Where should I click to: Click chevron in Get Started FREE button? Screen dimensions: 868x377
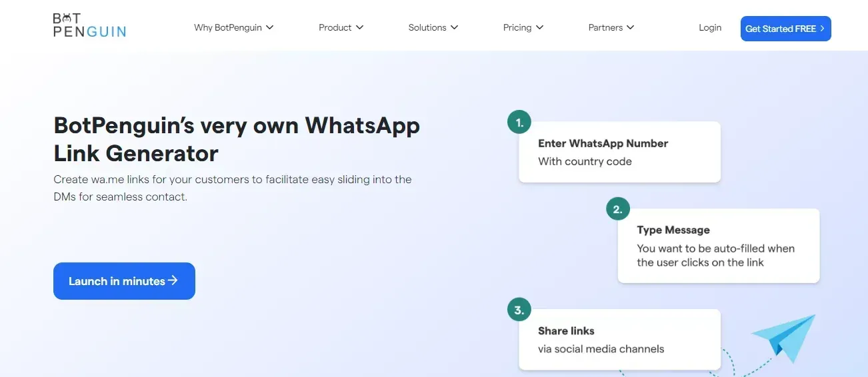point(823,29)
